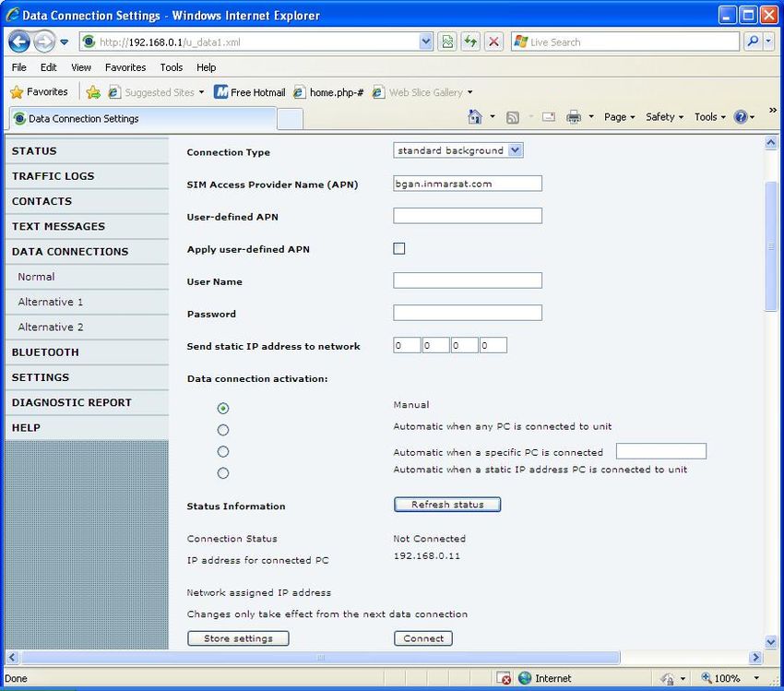784x691 pixels.
Task: Open the home.php-# favorite
Action: [328, 92]
